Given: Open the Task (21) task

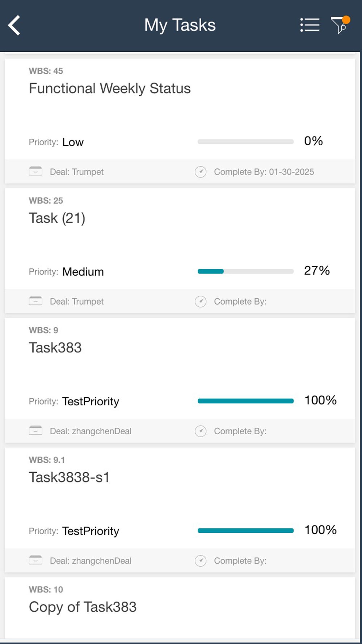Looking at the screenshot, I should coord(57,218).
